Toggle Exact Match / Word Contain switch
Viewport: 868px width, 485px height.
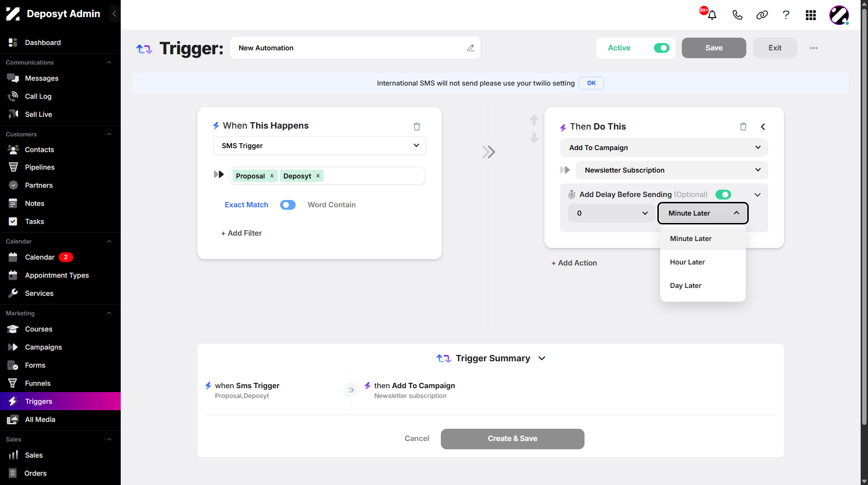point(288,205)
